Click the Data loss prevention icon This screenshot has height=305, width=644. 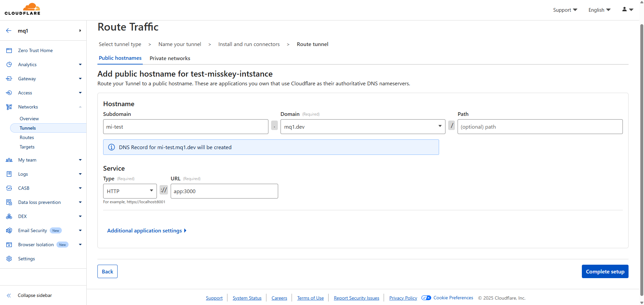(9, 202)
